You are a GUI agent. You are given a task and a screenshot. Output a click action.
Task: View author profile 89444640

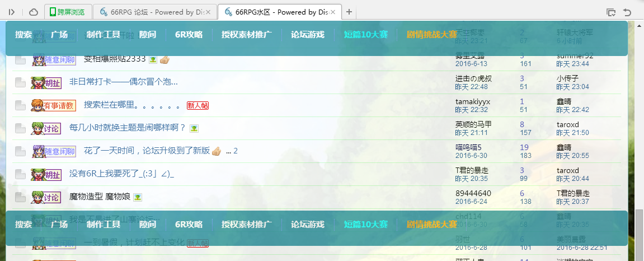pos(473,193)
